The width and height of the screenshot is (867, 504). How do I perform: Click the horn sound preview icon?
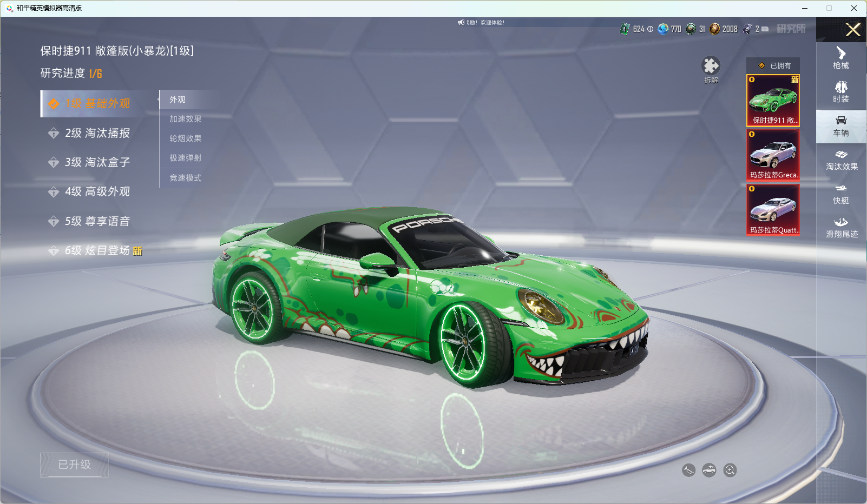(x=688, y=470)
